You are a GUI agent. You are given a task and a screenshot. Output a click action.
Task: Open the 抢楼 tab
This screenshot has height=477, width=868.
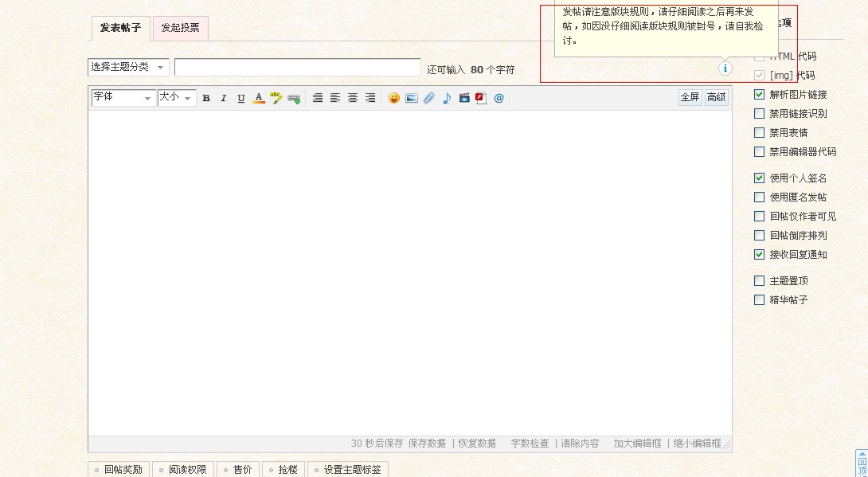tap(283, 469)
